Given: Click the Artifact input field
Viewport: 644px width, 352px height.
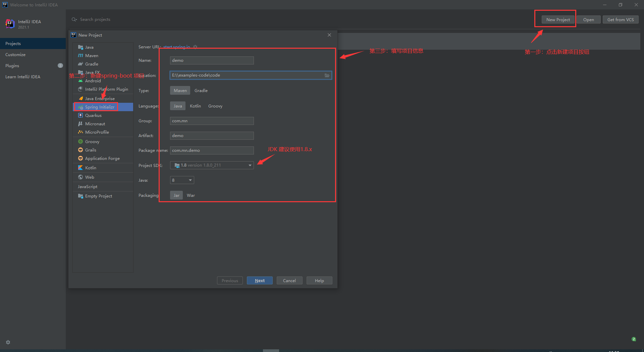Looking at the screenshot, I should point(212,136).
